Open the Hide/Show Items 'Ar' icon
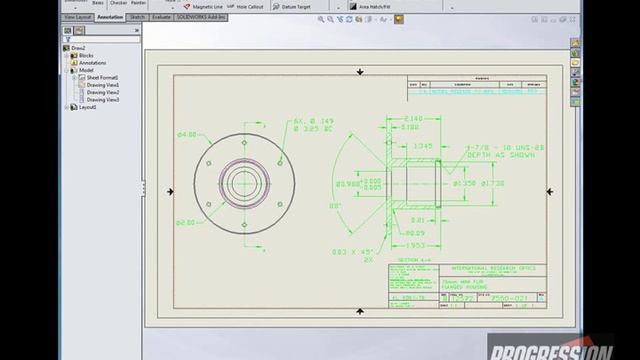The image size is (640, 360). (x=383, y=19)
